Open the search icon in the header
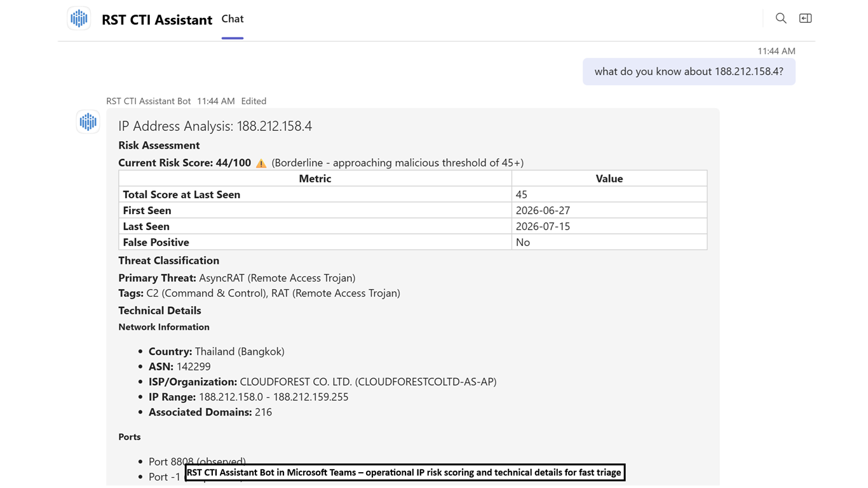Viewport: 868px width, 488px height. pos(781,18)
